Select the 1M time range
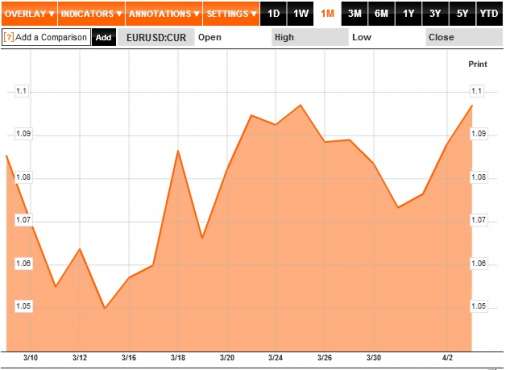The width and height of the screenshot is (510, 370). 327,14
